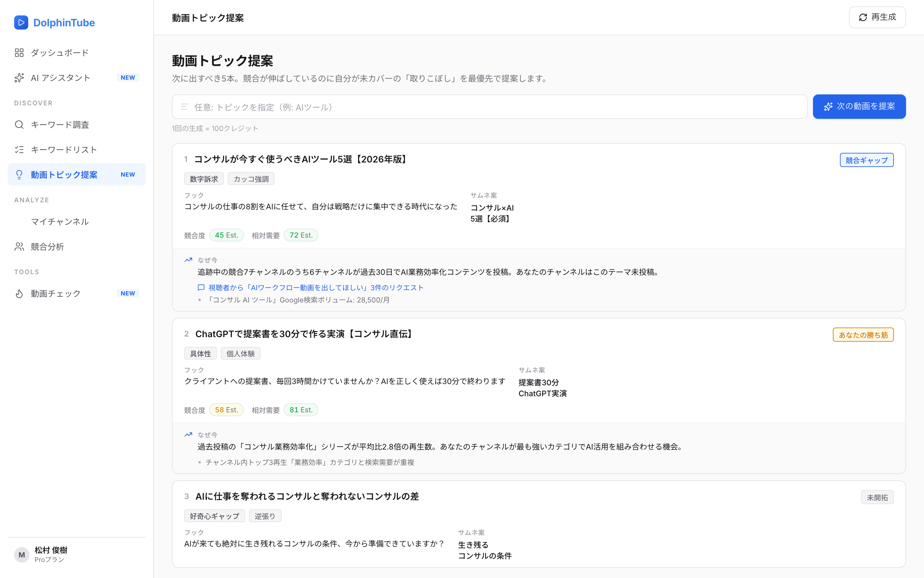The image size is (924, 578).
Task: Open 動画チェック tool
Action: [77, 293]
